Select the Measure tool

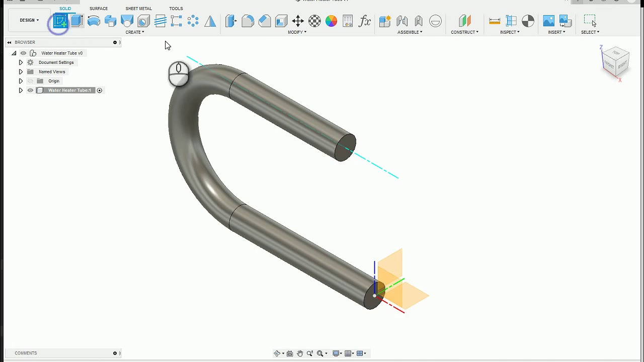click(x=495, y=21)
